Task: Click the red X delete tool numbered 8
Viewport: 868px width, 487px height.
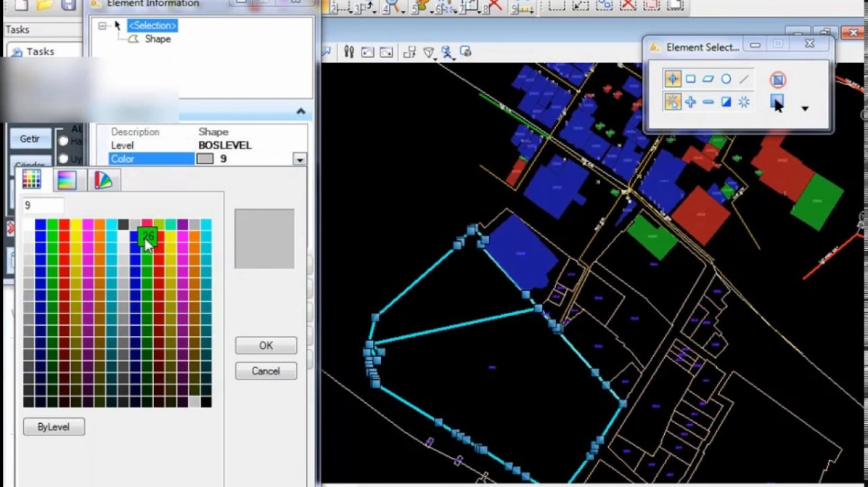Action: (x=495, y=6)
